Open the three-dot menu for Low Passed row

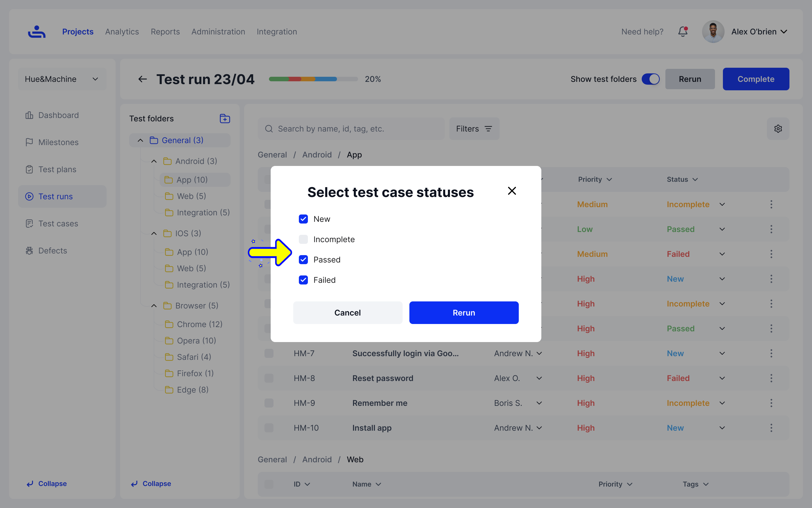771,229
